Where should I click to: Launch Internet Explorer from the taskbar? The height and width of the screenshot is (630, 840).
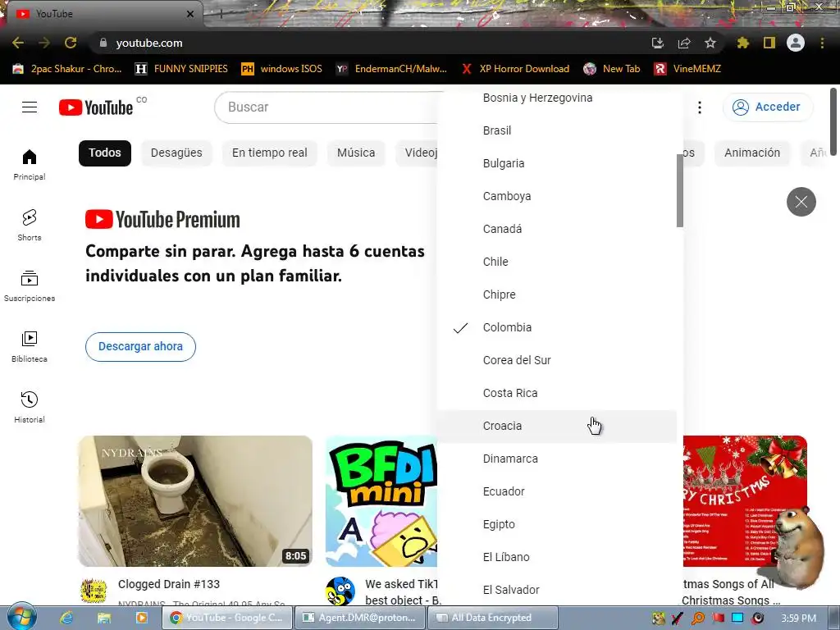pyautogui.click(x=66, y=618)
